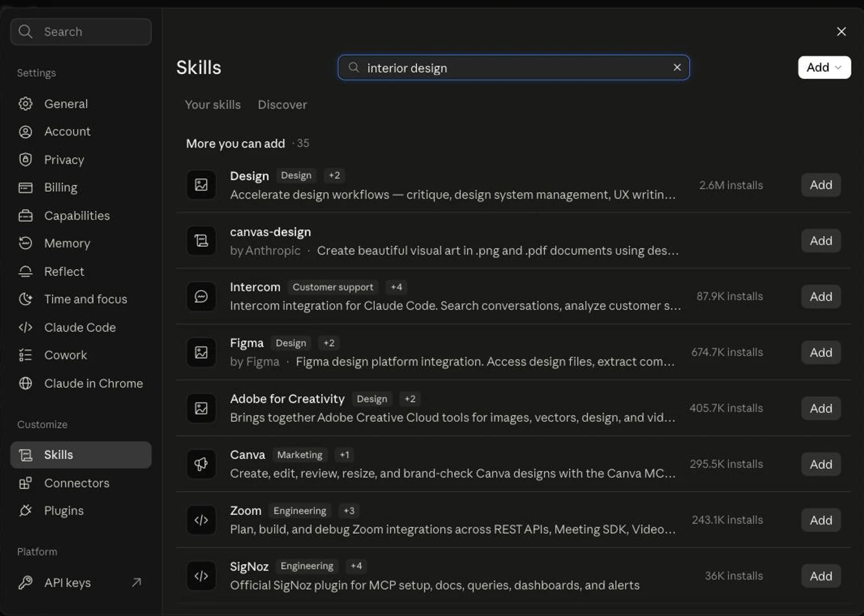The image size is (864, 616).
Task: Add the canvas-design skill
Action: point(821,241)
